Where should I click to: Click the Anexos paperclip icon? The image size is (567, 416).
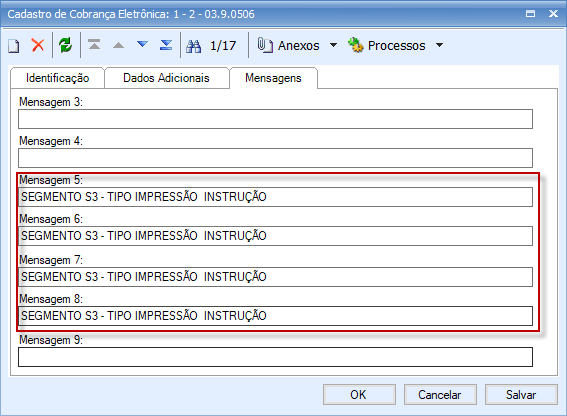click(x=265, y=45)
